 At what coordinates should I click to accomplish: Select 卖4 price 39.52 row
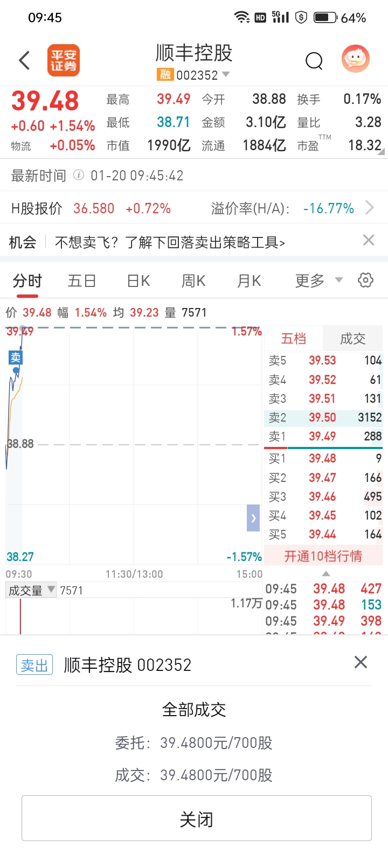[x=323, y=380]
